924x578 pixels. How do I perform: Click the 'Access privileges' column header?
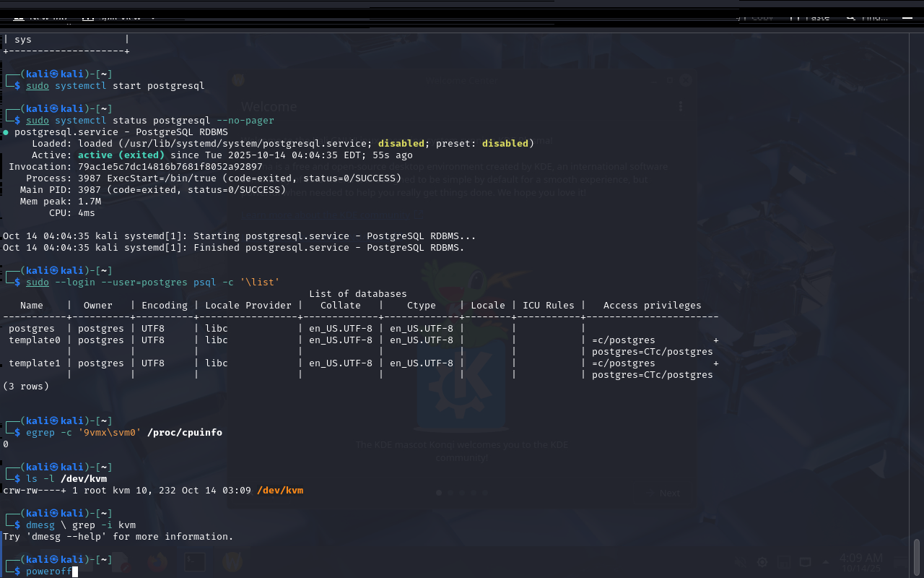pos(652,306)
